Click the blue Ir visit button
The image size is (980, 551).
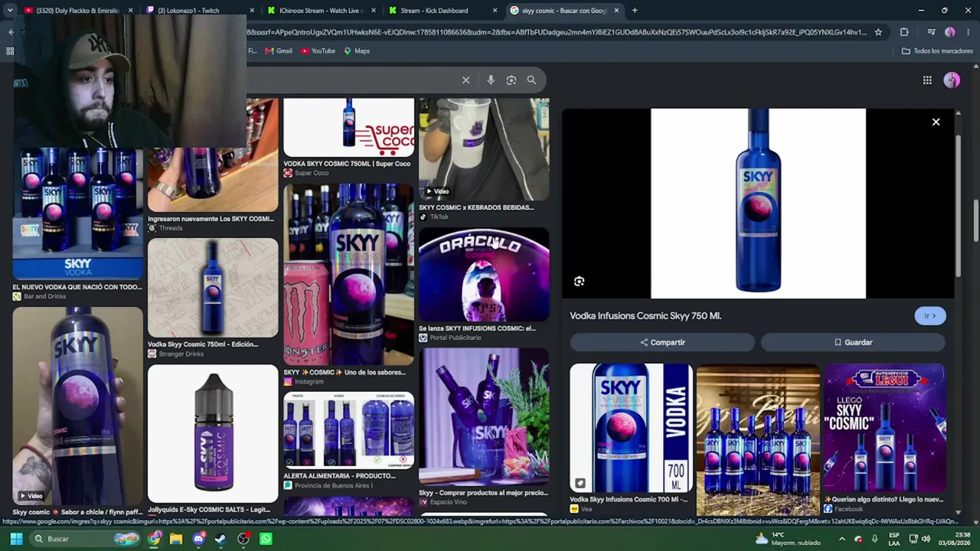click(930, 316)
